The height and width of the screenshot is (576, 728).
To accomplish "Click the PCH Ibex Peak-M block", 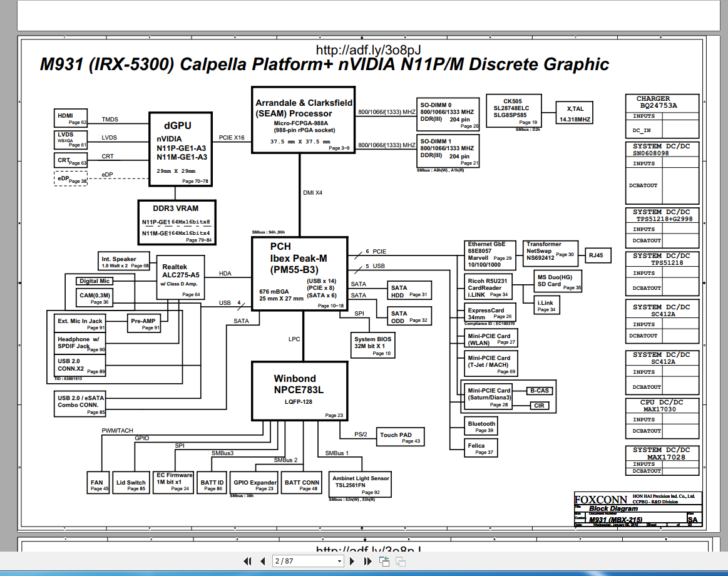I will click(x=300, y=274).
